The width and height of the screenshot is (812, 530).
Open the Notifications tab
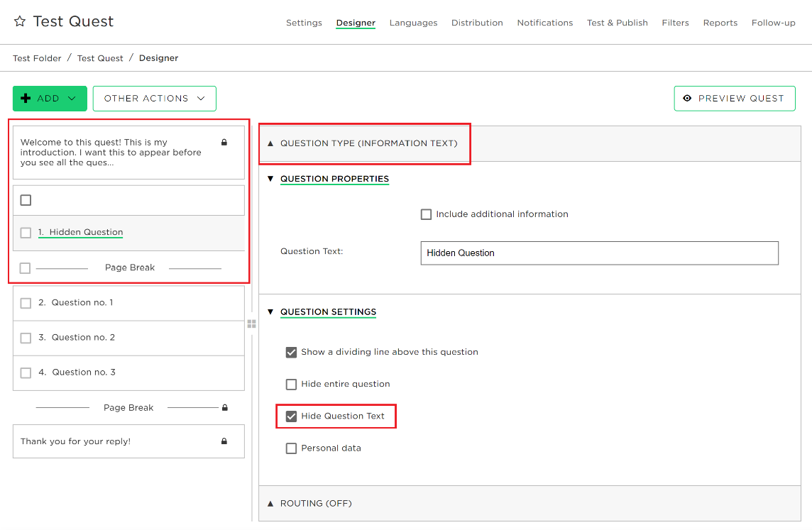[x=545, y=23]
